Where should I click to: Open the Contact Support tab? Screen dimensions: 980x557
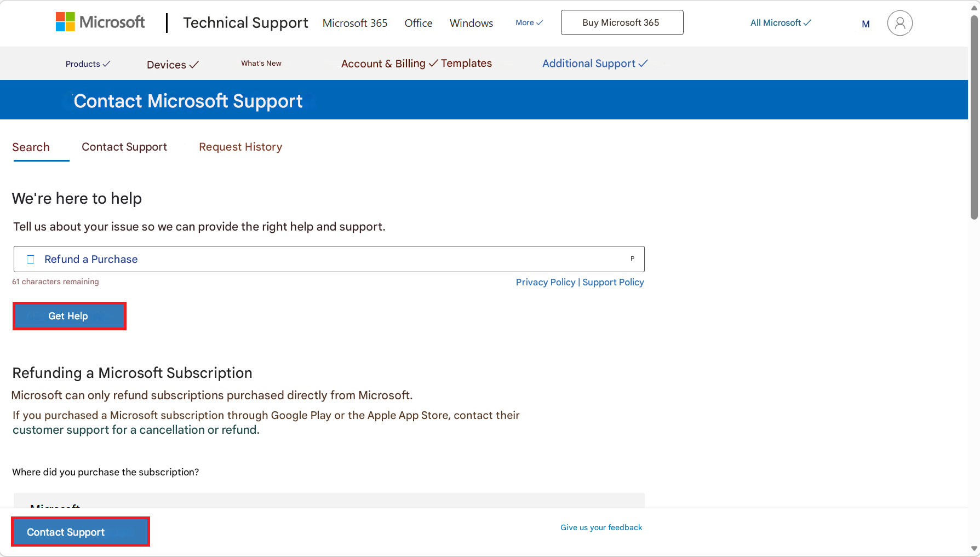point(124,147)
